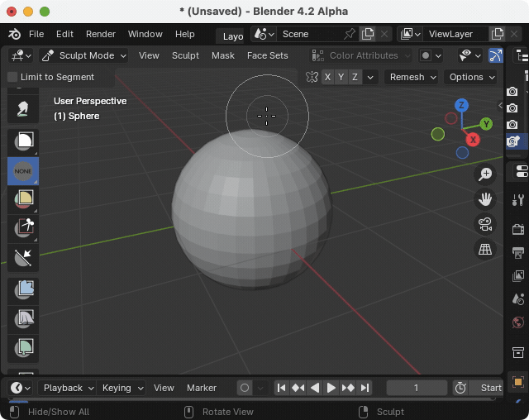Open the Scene properties tab with cone icon

(518, 299)
